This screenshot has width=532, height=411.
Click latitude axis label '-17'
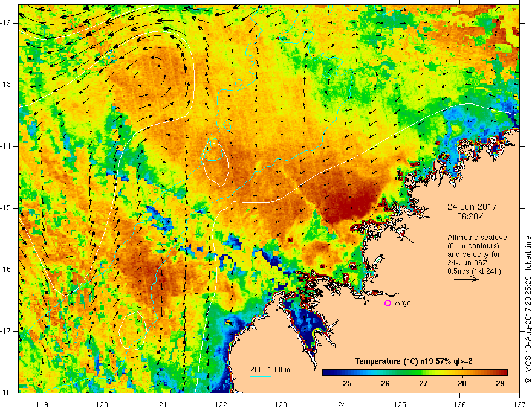tap(7, 331)
